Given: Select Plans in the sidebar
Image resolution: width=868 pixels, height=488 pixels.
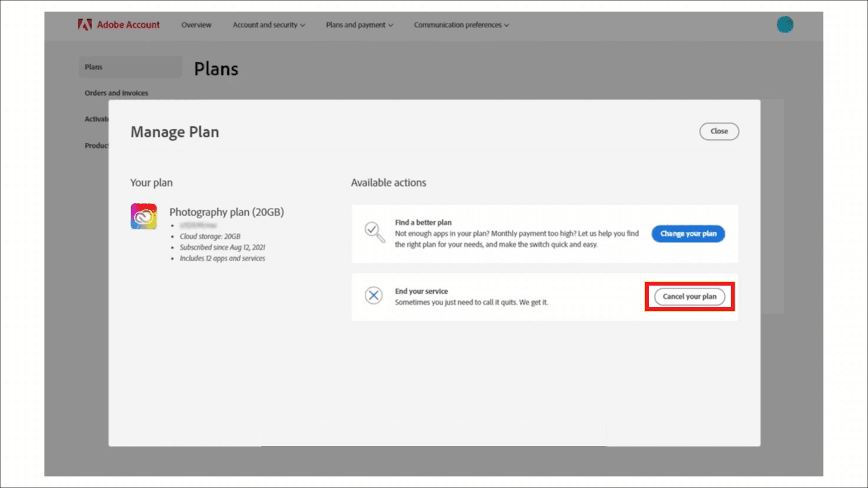Looking at the screenshot, I should (x=130, y=67).
